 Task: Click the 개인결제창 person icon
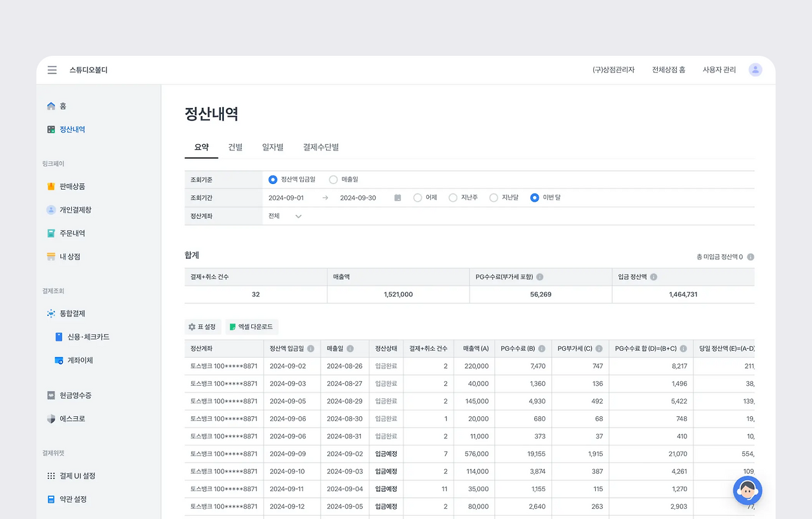(51, 210)
